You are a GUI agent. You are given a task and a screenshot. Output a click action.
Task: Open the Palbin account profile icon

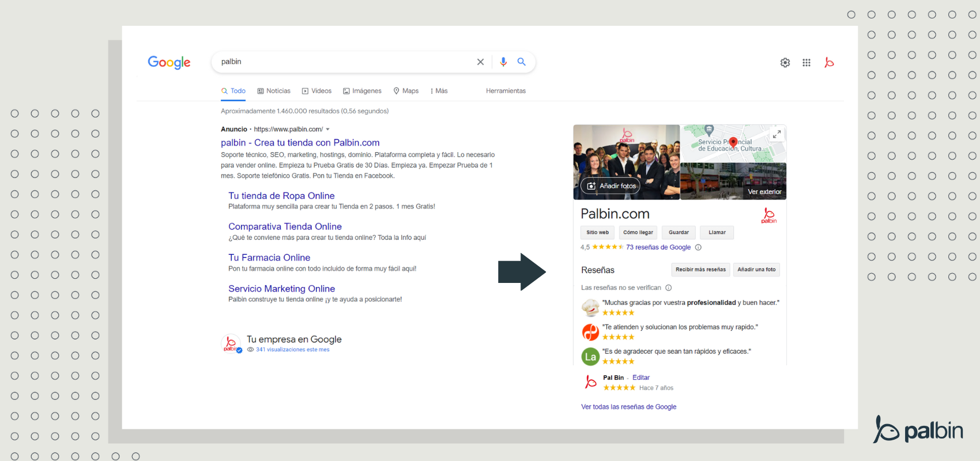click(x=829, y=63)
